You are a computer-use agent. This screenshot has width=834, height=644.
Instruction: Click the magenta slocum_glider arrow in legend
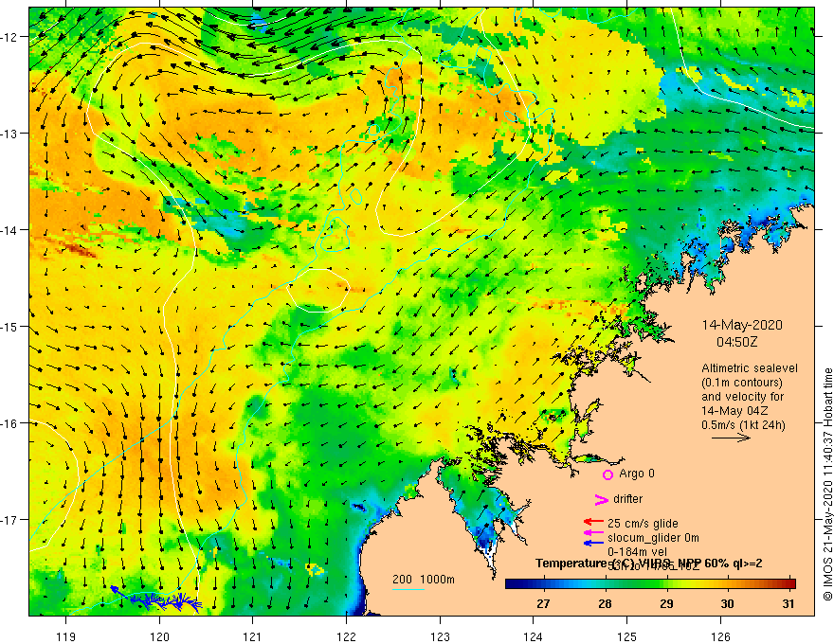pos(593,532)
